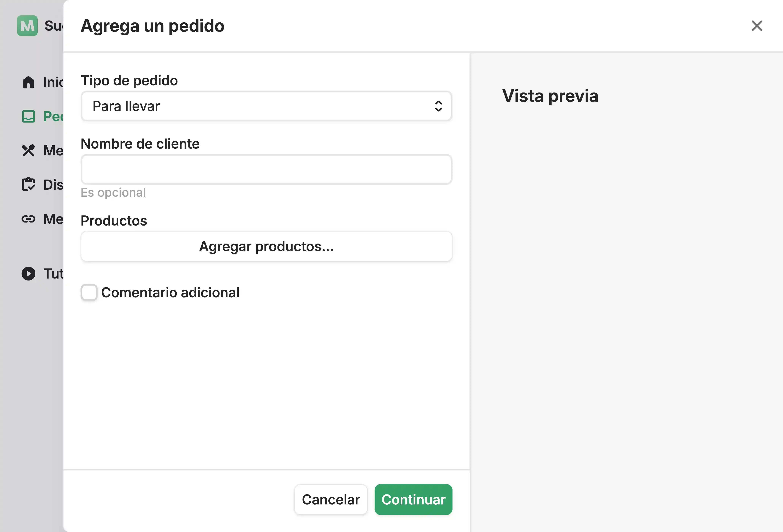Cancel the order creation
This screenshot has width=783, height=532.
(330, 500)
